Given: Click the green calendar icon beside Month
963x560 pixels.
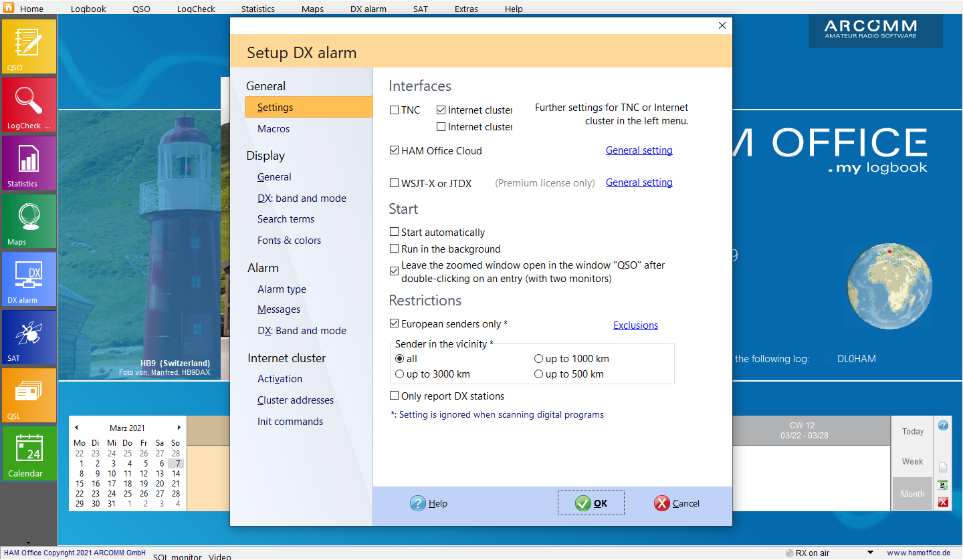Looking at the screenshot, I should [943, 485].
